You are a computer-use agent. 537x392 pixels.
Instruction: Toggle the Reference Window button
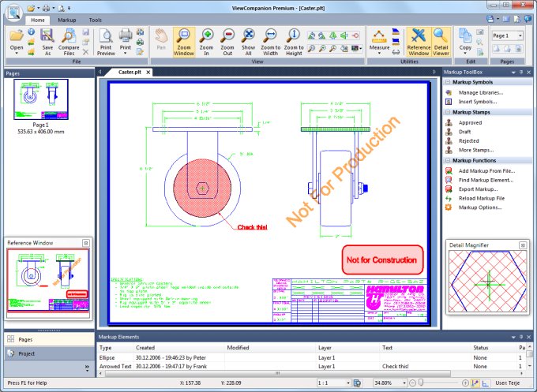point(419,43)
